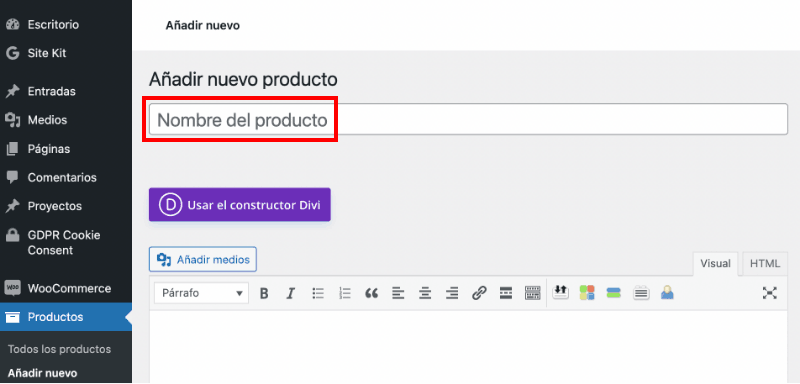Viewport: 800px width, 384px height.
Task: Center align the text
Action: (x=425, y=293)
